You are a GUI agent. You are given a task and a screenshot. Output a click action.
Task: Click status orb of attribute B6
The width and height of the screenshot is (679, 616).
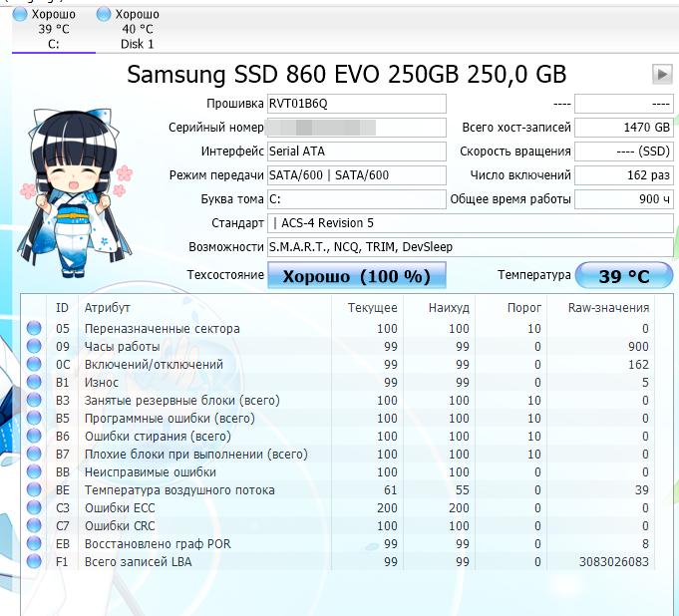pyautogui.click(x=34, y=436)
